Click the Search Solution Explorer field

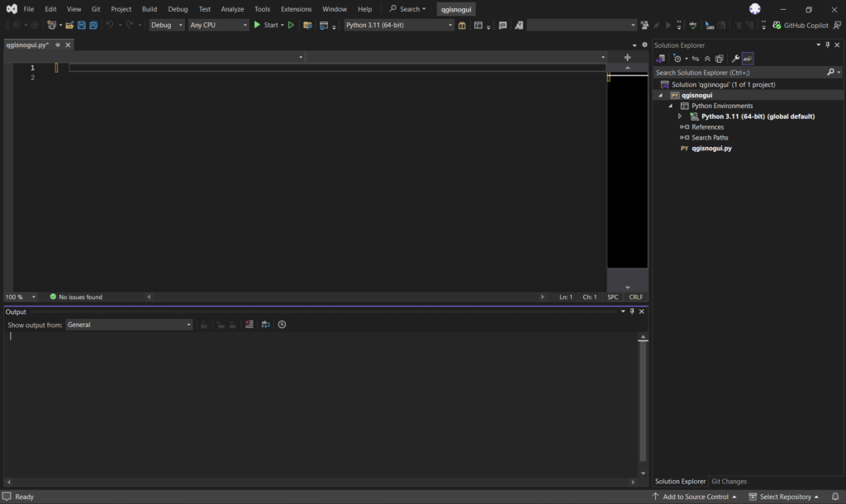click(739, 73)
